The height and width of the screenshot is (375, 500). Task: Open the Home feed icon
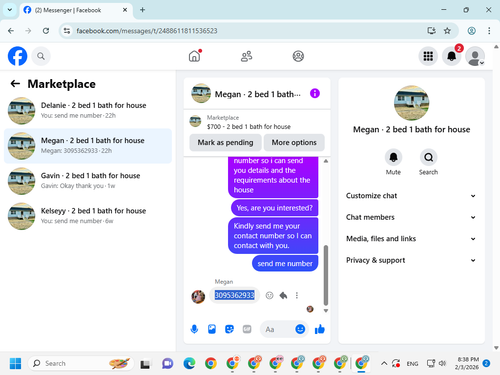(x=195, y=56)
